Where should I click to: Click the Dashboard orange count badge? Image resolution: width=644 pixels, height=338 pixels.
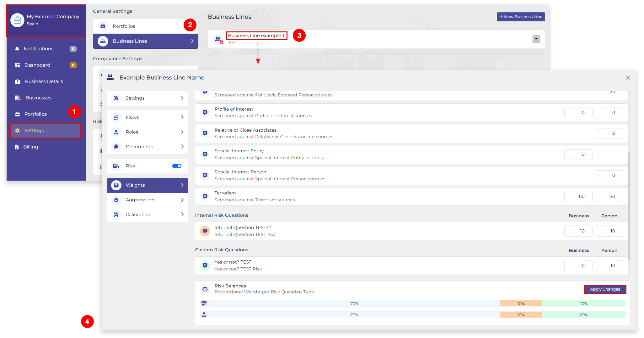click(73, 65)
